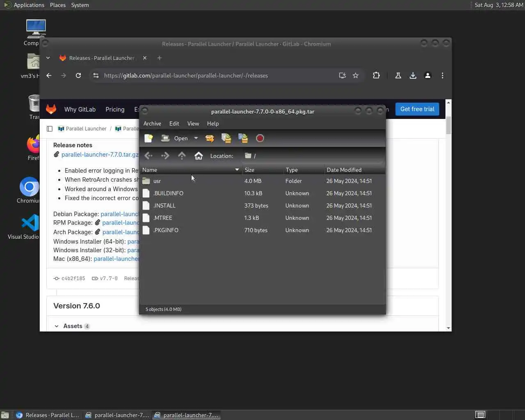Sort by the Date Modified column header
525x420 pixels.
click(x=355, y=170)
